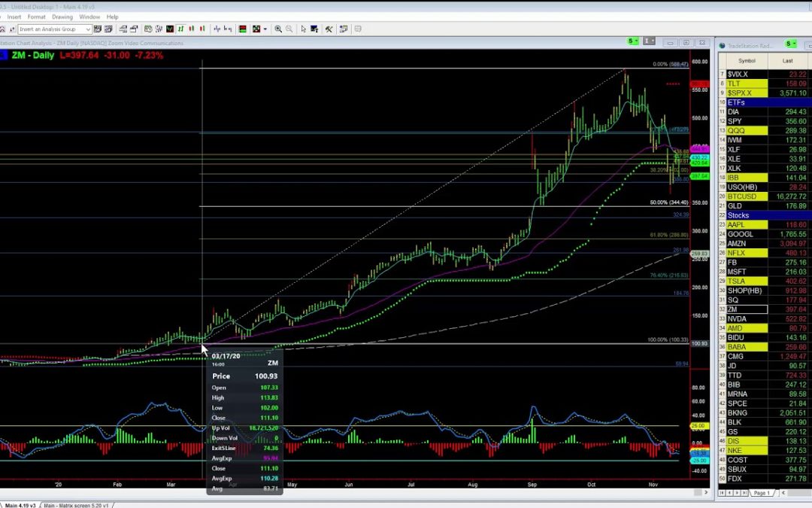The image size is (812, 508).
Task: Select the first red-green candlestick chart icon
Action: coord(192,29)
